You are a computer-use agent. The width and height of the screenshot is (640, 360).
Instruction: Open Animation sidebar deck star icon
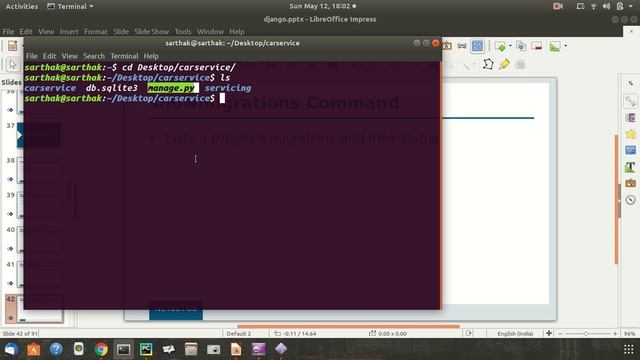click(x=631, y=134)
